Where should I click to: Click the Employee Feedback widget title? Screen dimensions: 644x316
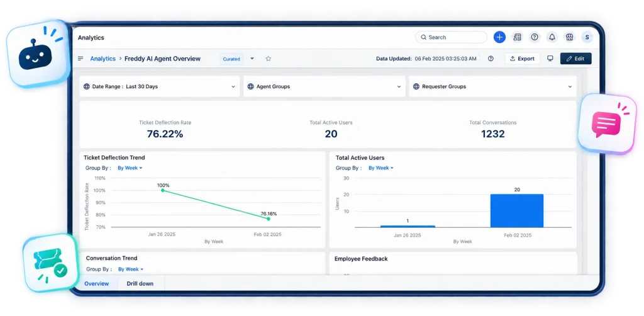(x=361, y=259)
